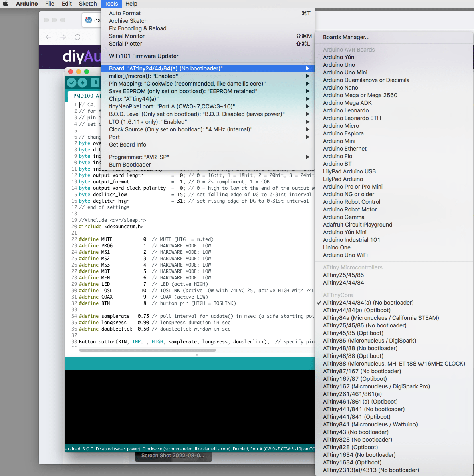Open the Edit menu
The image size is (474, 476).
pos(67,4)
